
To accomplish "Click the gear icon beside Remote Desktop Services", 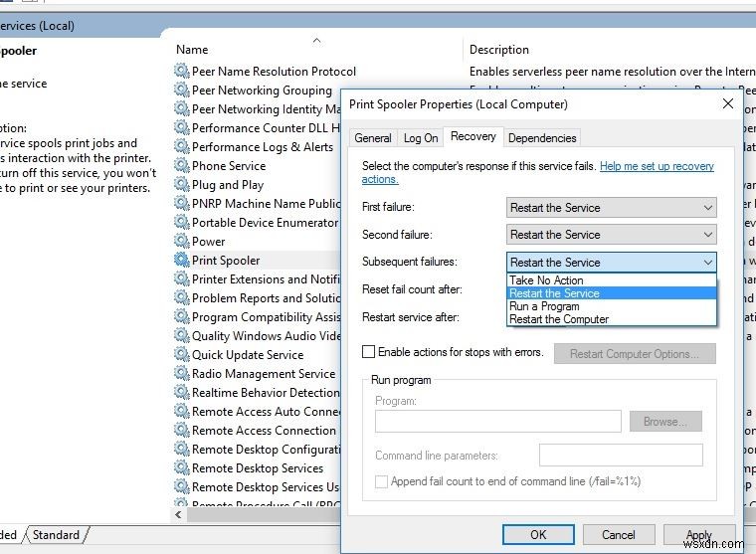I will click(x=181, y=467).
